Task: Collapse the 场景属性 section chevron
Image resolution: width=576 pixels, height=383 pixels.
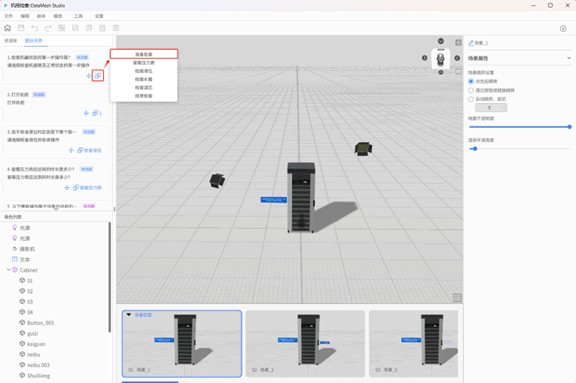Action: 568,58
